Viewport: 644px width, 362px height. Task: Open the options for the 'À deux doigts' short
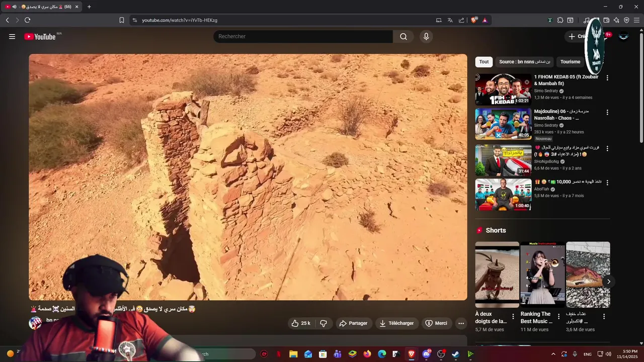pos(513,316)
